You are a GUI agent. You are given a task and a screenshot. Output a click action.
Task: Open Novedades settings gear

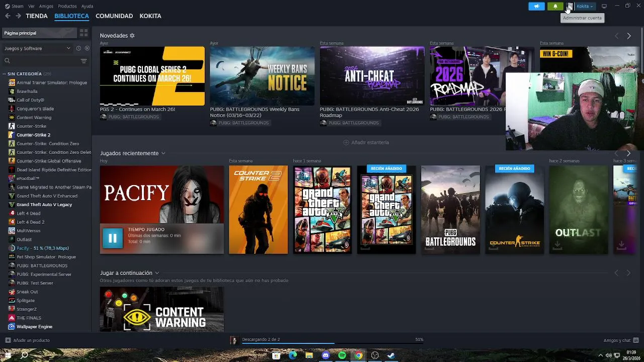click(132, 36)
